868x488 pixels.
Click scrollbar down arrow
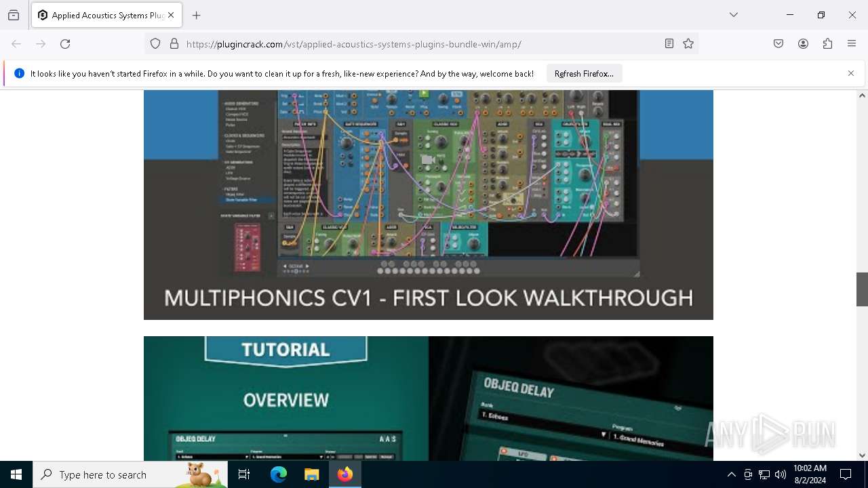tap(862, 455)
